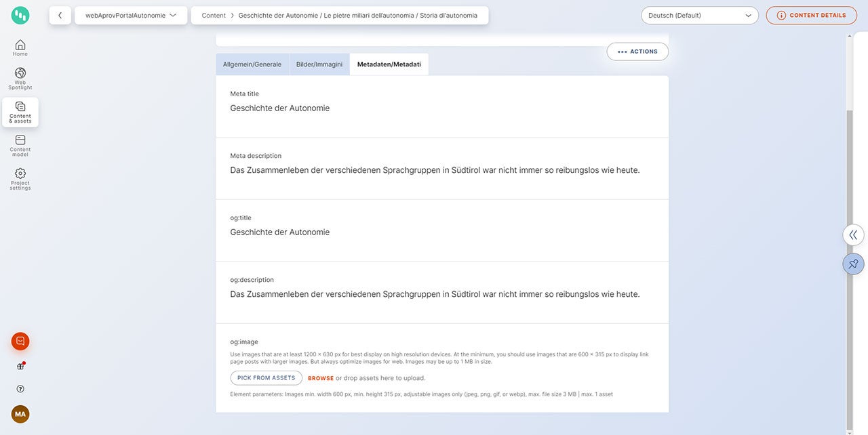Expand the collapsed right sidebar
The width and height of the screenshot is (868, 435).
coord(853,234)
